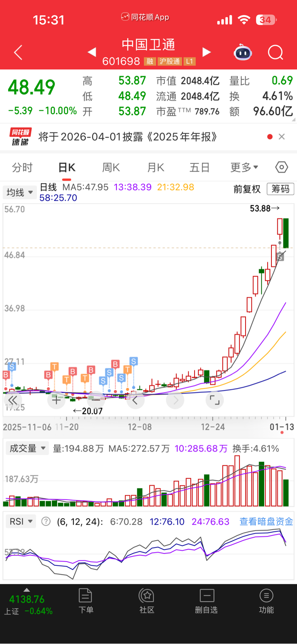Open RSI indicator help question mark
297x644 pixels.
pos(46,521)
